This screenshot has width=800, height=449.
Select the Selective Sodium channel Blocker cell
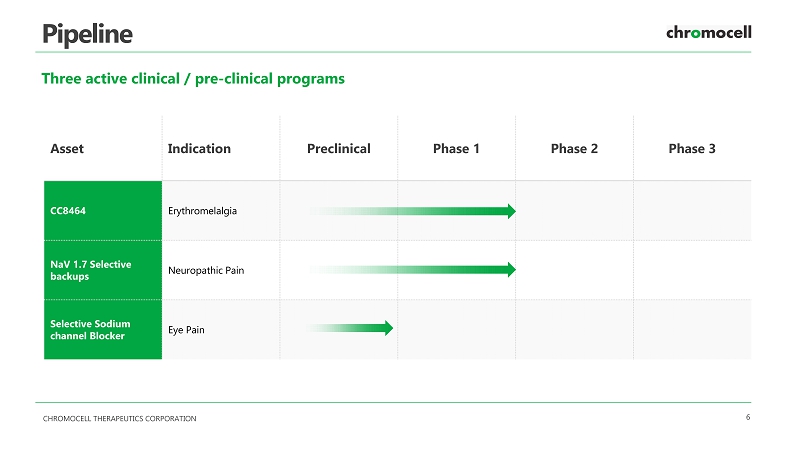[102, 329]
